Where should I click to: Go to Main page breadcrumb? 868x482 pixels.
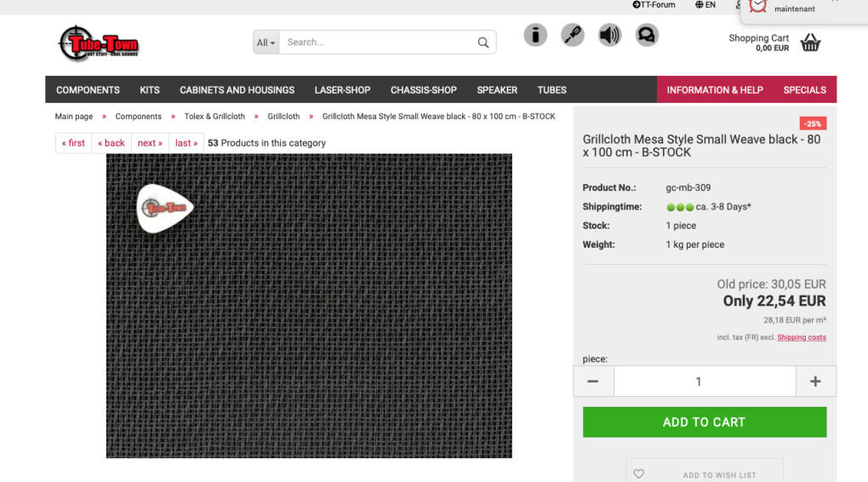click(74, 117)
